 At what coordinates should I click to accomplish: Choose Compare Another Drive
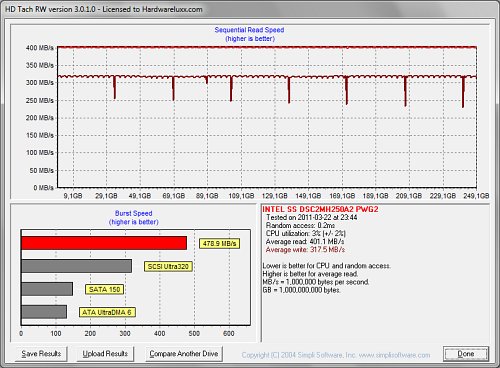[x=184, y=354]
